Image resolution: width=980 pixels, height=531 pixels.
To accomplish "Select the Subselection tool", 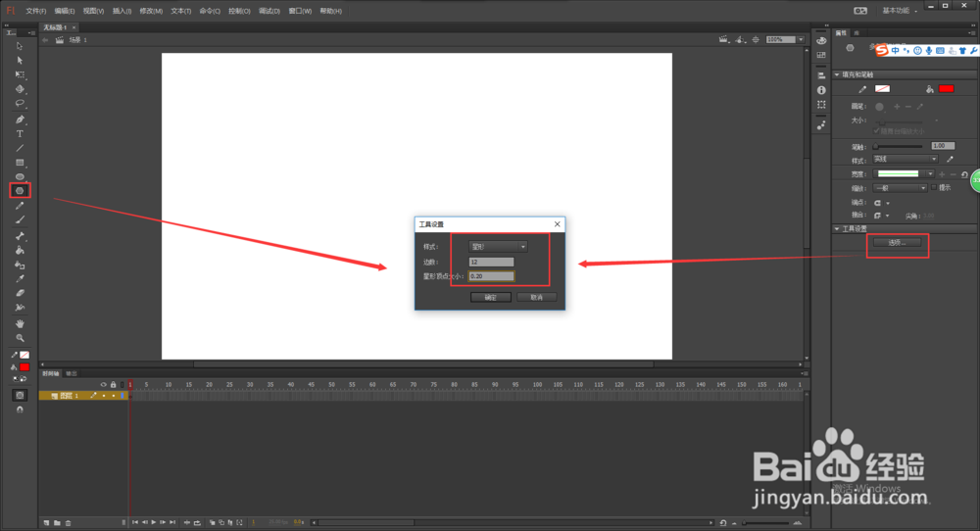I will coord(20,61).
